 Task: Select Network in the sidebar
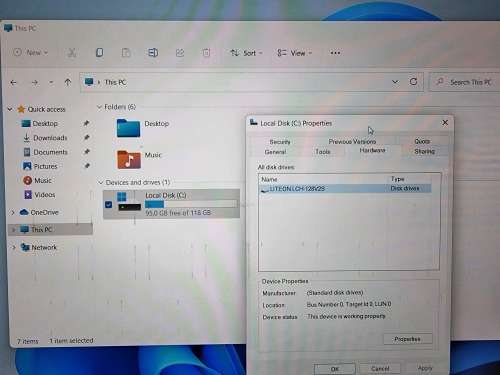point(39,247)
